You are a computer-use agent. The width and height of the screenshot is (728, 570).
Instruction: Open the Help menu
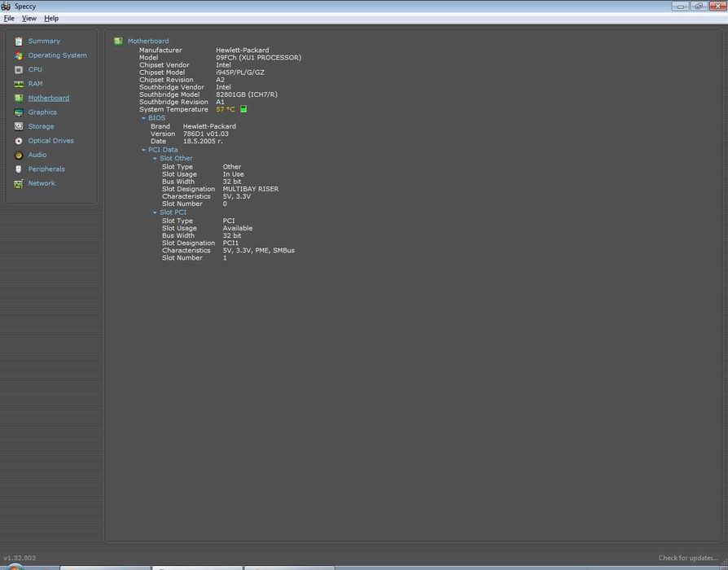pyautogui.click(x=51, y=18)
